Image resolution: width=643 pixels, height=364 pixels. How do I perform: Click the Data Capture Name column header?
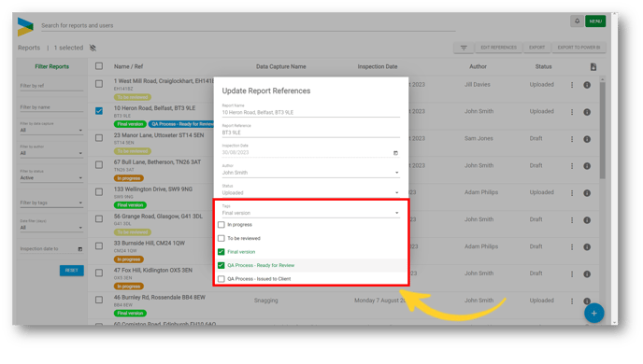[281, 67]
